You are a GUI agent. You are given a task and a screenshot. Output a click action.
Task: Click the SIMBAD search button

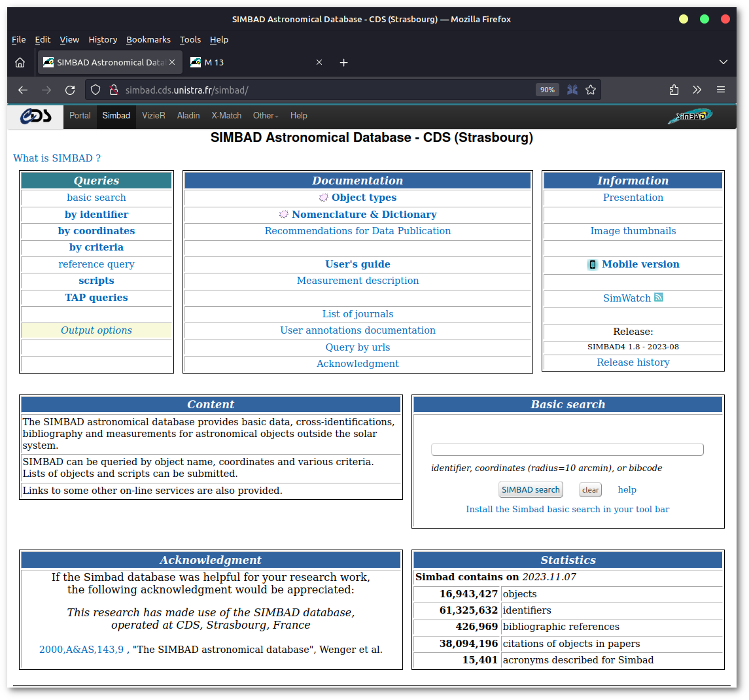pos(531,490)
